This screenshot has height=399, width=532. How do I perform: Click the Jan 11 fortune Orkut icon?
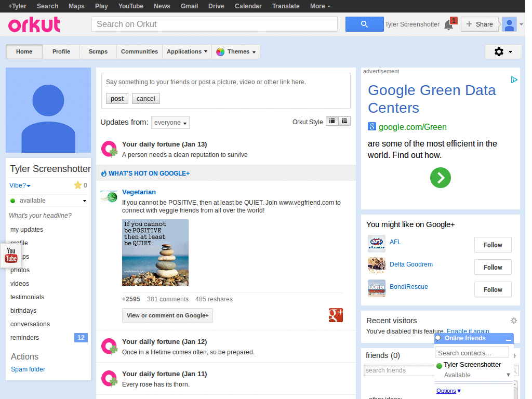tap(110, 379)
